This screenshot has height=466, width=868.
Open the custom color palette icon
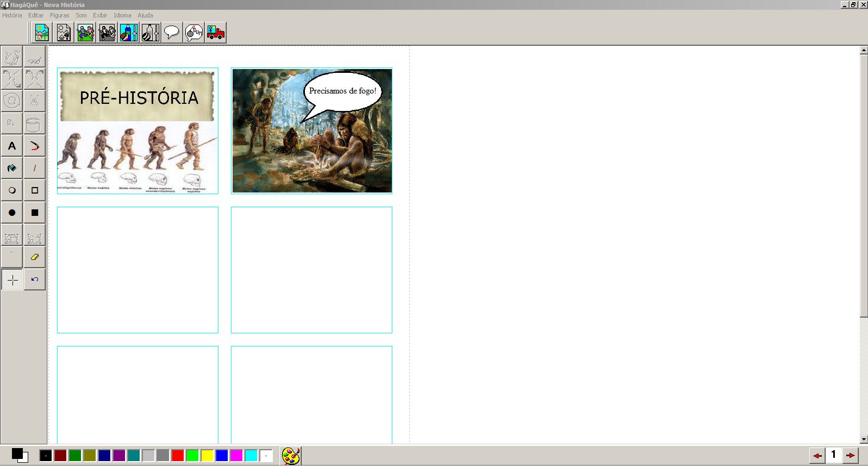click(291, 456)
